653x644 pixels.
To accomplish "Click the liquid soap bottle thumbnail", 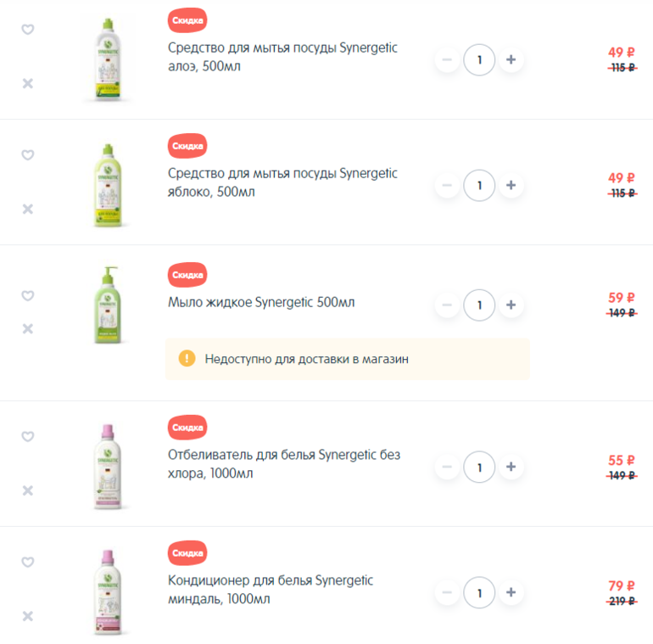I will tap(108, 305).
